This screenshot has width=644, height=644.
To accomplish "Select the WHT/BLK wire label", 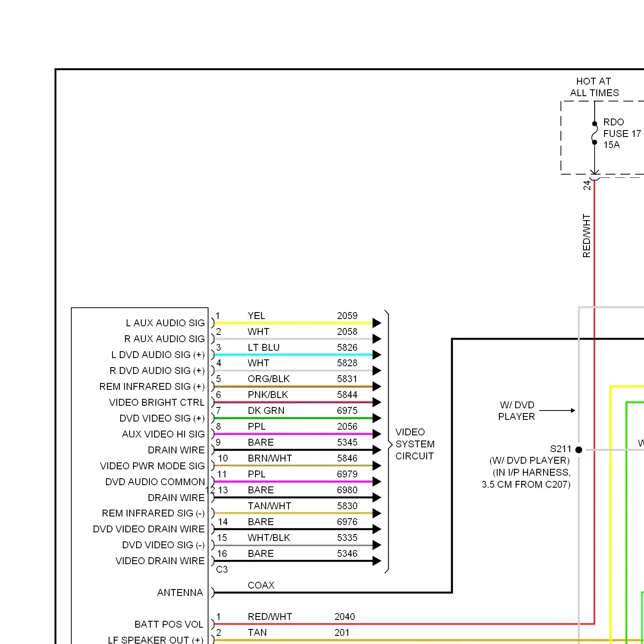I will coord(269,538).
